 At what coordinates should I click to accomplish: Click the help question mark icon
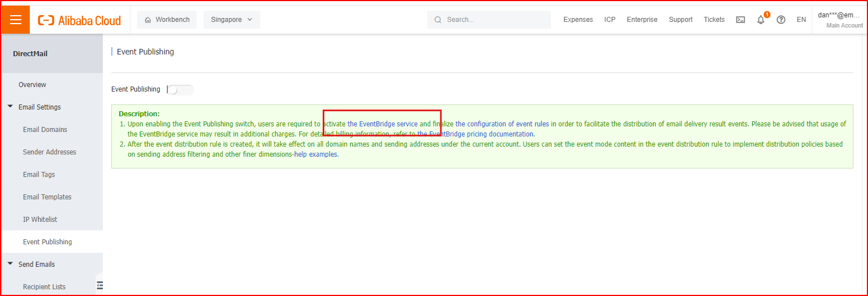781,20
